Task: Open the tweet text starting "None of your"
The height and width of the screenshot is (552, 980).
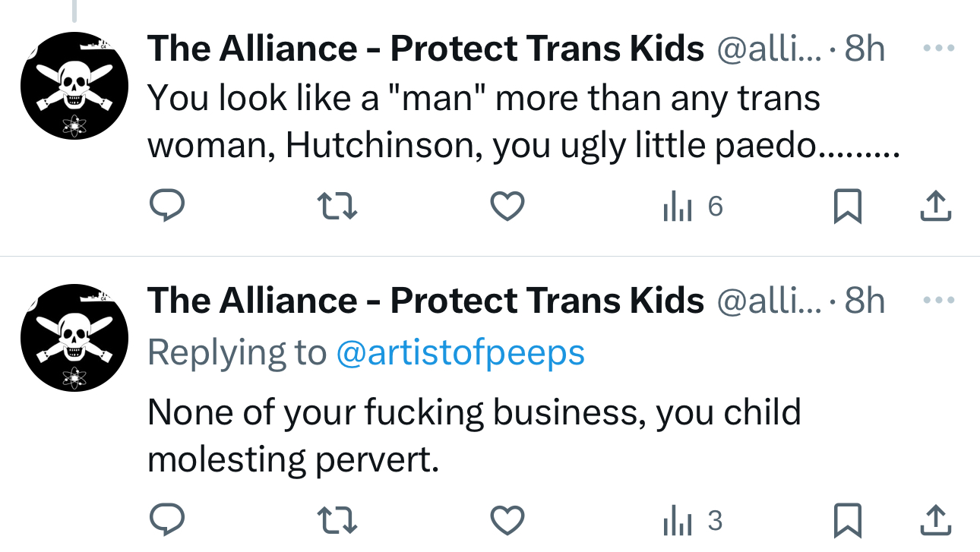Action: click(x=474, y=436)
